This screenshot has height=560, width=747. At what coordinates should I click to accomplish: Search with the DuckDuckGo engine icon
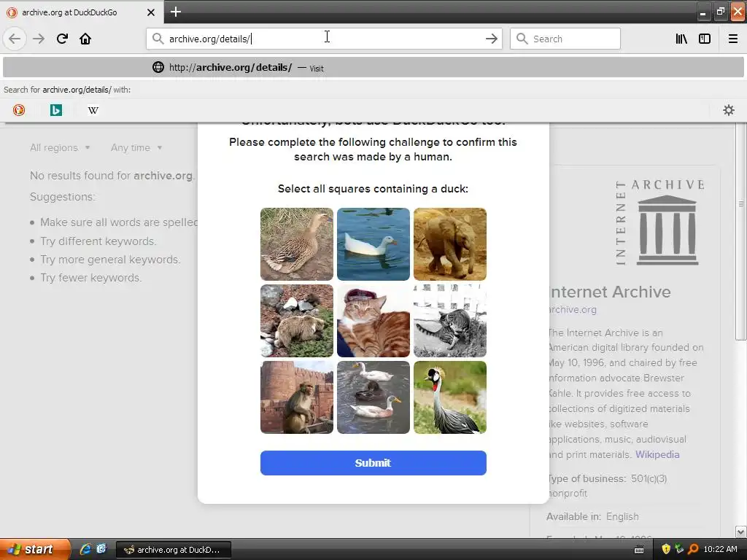[x=19, y=110]
